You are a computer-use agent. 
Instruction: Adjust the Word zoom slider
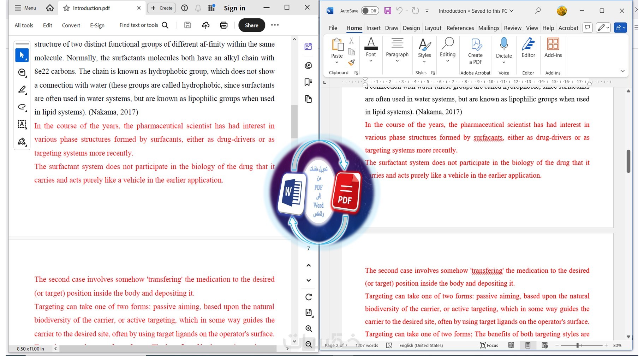pyautogui.click(x=577, y=345)
